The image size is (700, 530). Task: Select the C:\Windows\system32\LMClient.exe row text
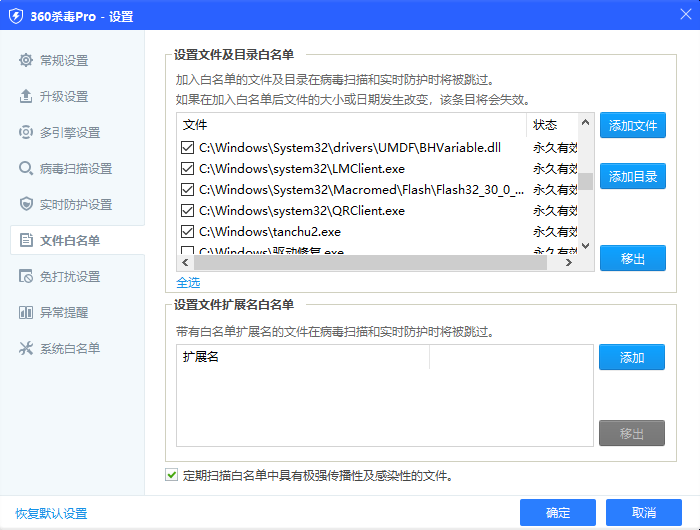tap(302, 169)
